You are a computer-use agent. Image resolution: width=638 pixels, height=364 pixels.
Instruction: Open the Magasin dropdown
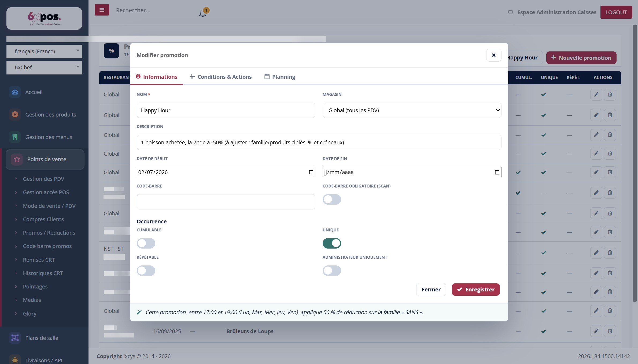tap(412, 110)
